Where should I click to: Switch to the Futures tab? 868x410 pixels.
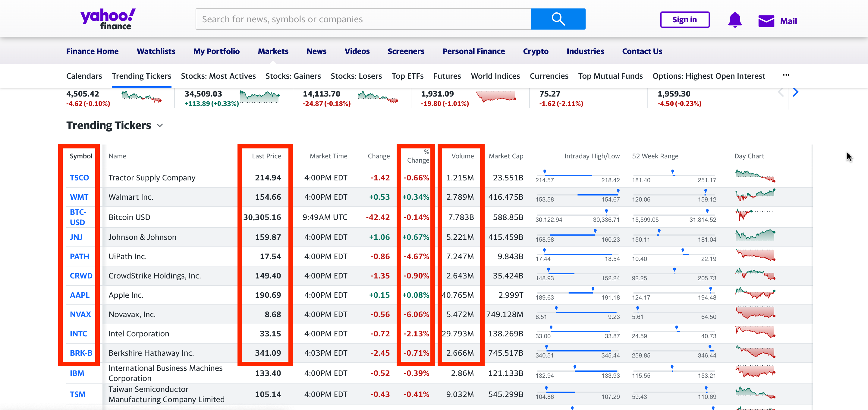pos(447,76)
